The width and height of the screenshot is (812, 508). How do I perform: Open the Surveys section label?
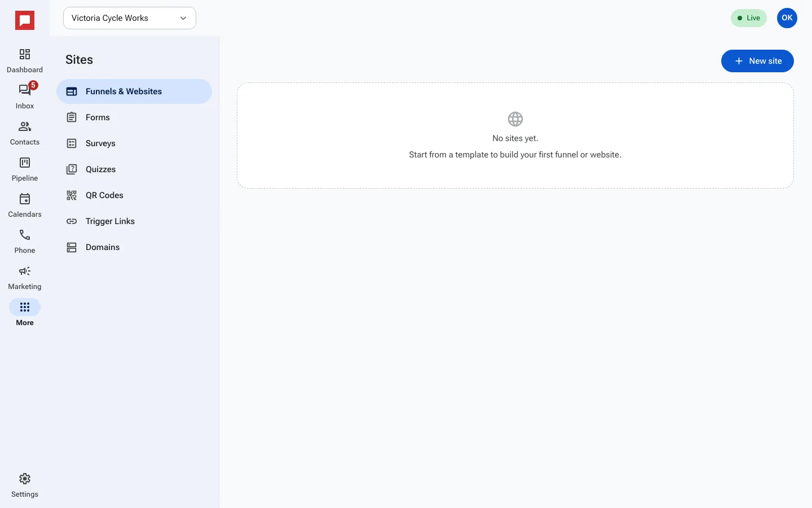[x=100, y=143]
